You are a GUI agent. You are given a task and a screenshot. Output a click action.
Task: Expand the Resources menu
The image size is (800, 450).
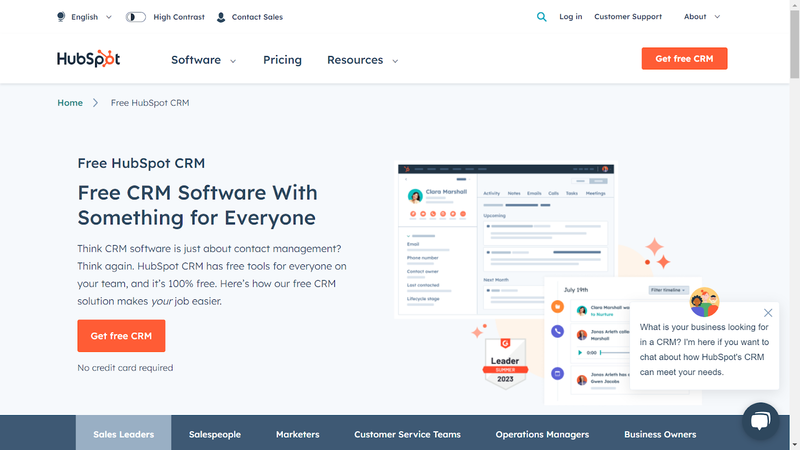point(363,60)
